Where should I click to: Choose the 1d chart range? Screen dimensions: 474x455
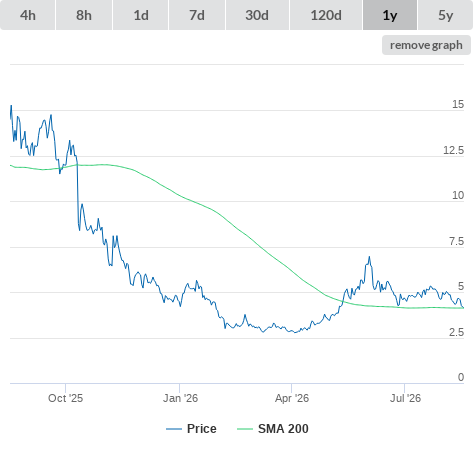(x=141, y=15)
